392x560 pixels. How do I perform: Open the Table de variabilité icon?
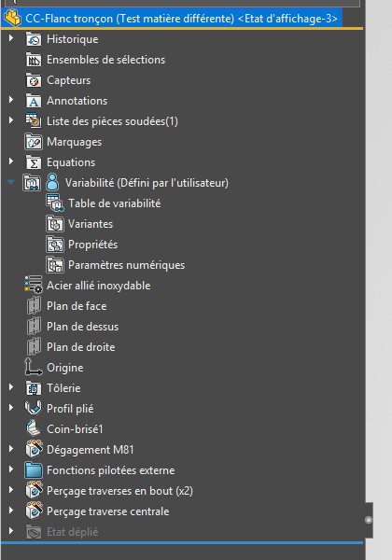(55, 203)
